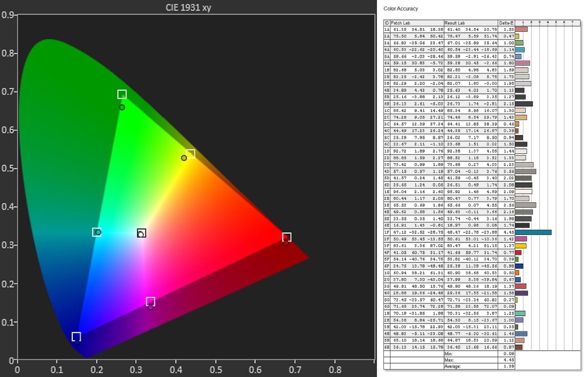Select row ID cell 2A
Screen dimensions: 588x377
[387, 36]
